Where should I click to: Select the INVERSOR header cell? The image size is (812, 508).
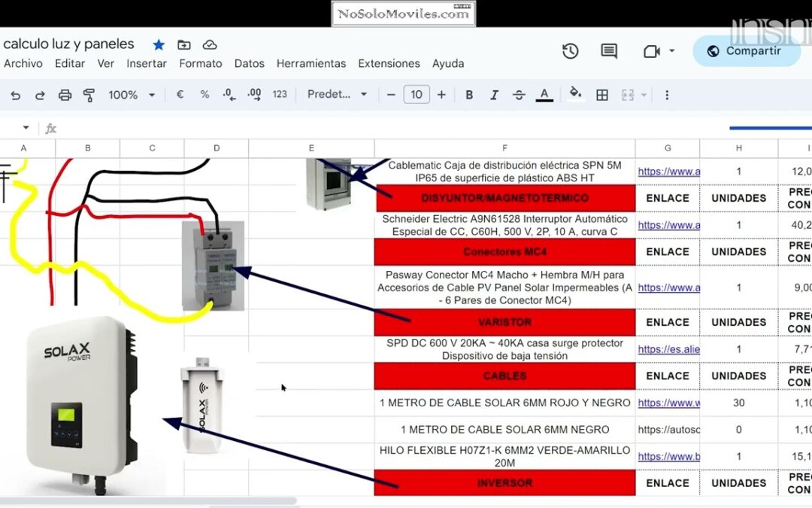[x=505, y=483]
